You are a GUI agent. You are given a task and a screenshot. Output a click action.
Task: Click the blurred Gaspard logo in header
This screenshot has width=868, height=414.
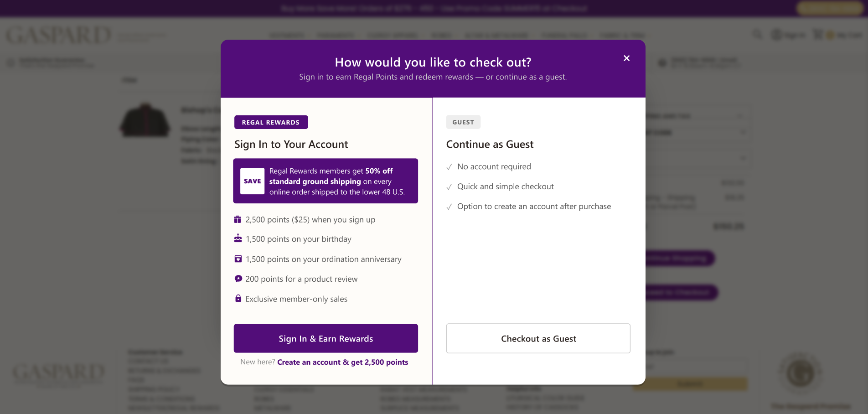point(58,35)
